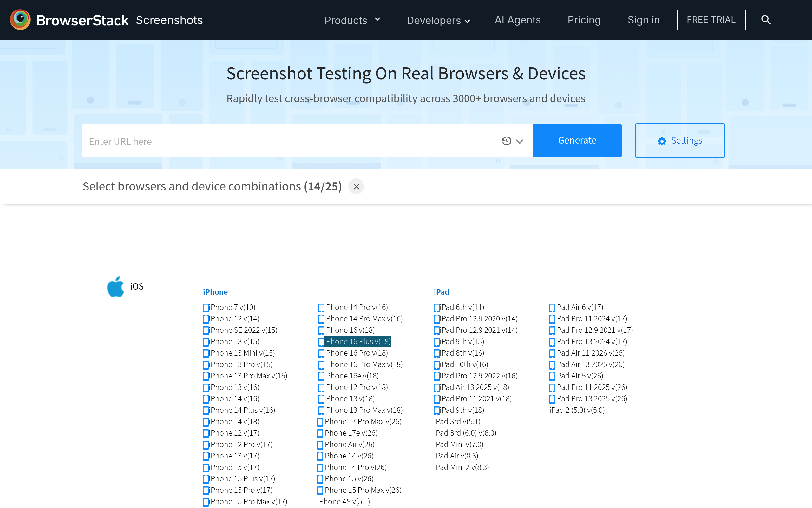
Task: Click the tablet icon beside iPad 10th v(16)
Action: click(x=436, y=364)
